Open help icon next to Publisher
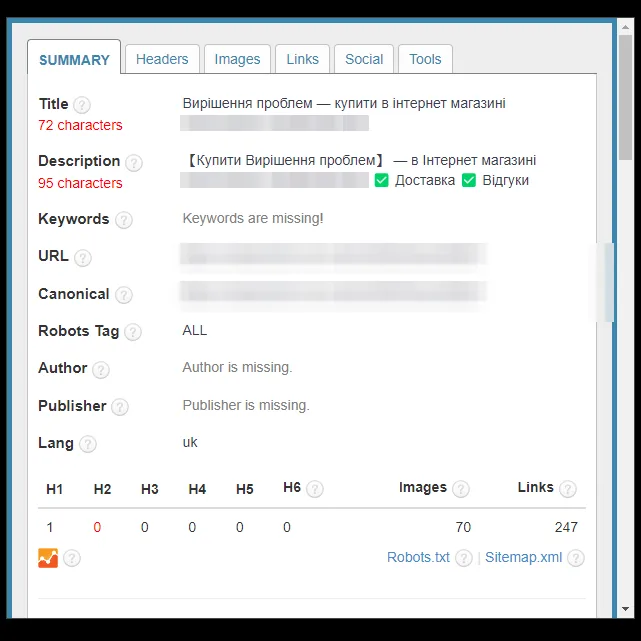The height and width of the screenshot is (641, 641). pos(120,407)
